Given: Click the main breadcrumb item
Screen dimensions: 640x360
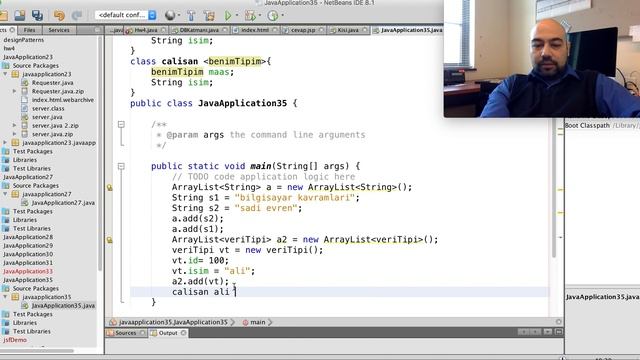Looking at the screenshot, I should coord(258,322).
